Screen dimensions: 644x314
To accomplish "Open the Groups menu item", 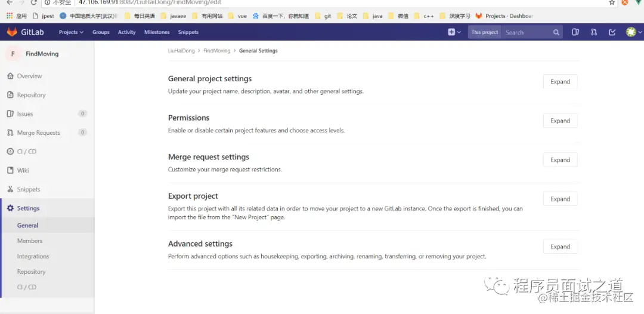I will click(x=101, y=32).
